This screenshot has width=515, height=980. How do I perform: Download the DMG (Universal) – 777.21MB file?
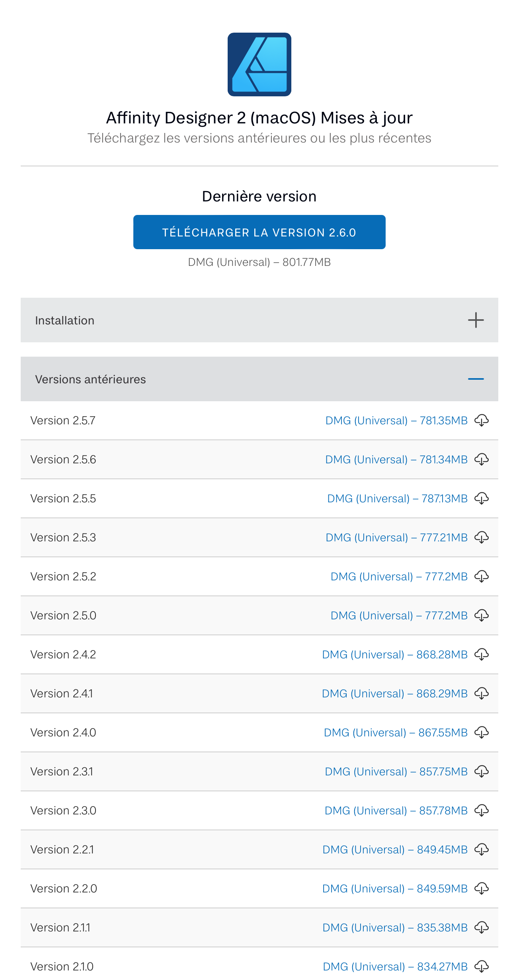[x=396, y=537]
